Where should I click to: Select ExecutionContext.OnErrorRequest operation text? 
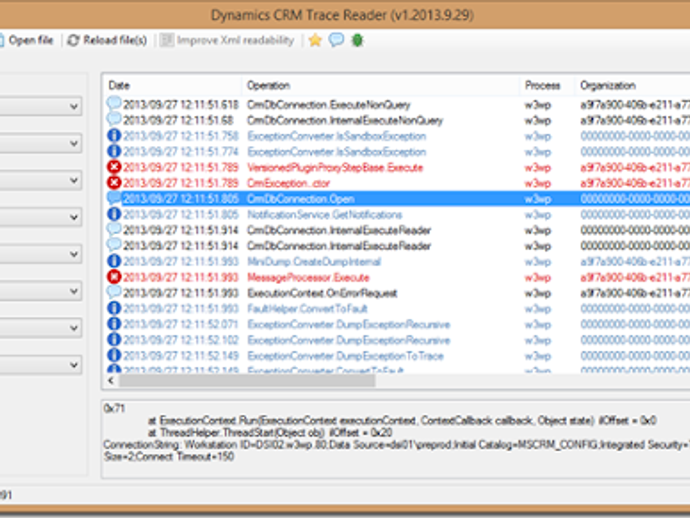[x=322, y=293]
